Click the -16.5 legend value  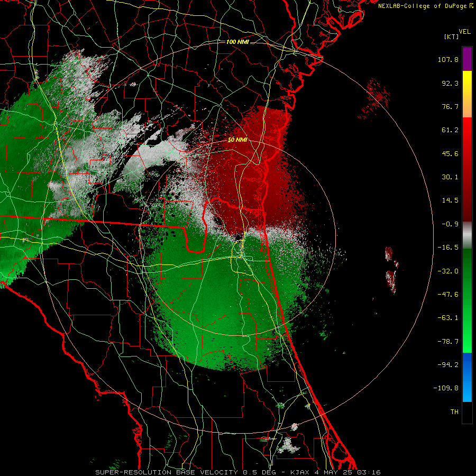pos(448,248)
